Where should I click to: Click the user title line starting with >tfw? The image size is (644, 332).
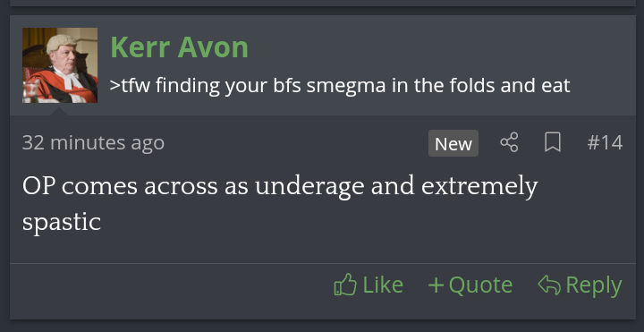340,86
